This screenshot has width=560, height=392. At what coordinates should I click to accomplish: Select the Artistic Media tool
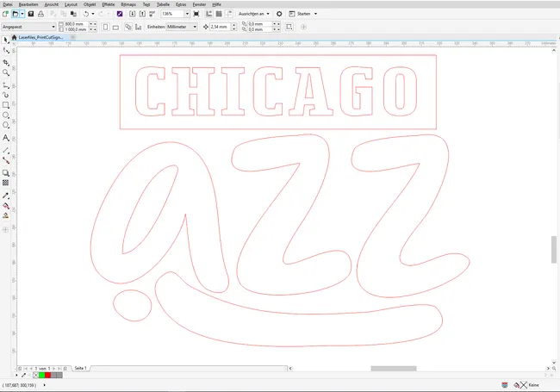(x=6, y=95)
